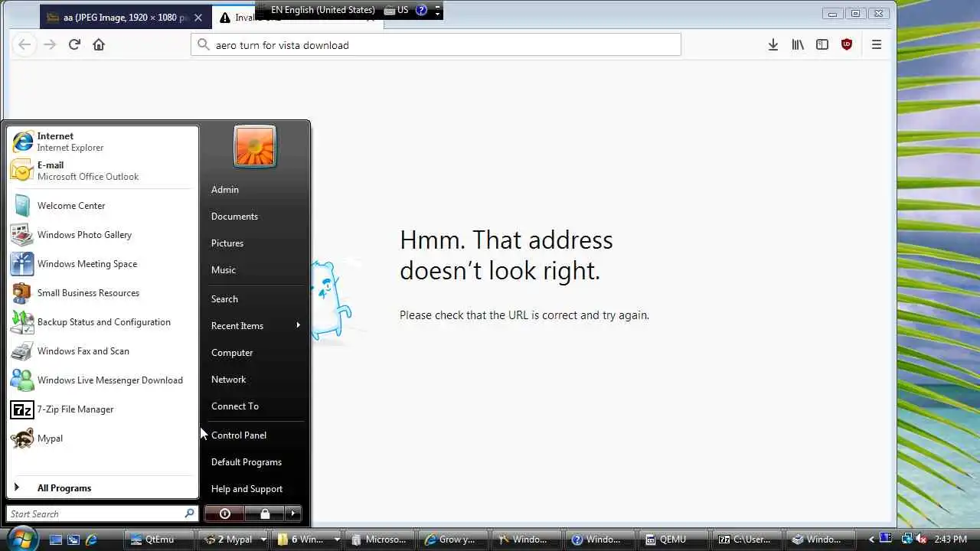Launch Windows Fax and Scan
This screenshot has width=980, height=551.
pyautogui.click(x=103, y=351)
